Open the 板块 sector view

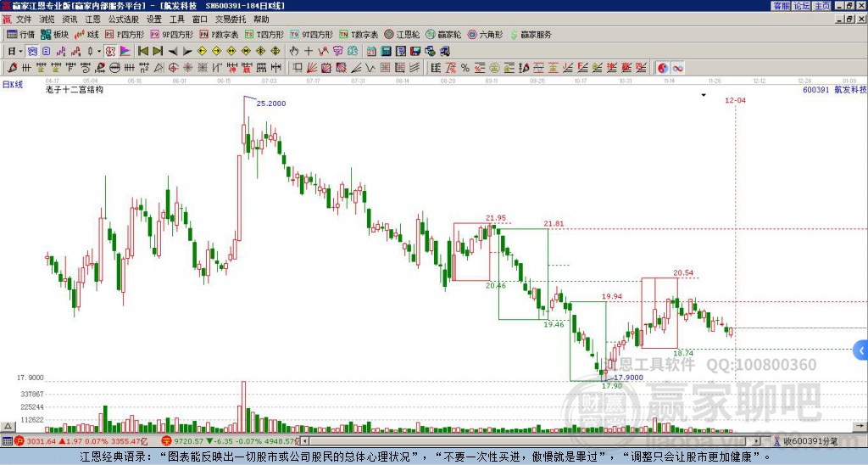point(55,34)
